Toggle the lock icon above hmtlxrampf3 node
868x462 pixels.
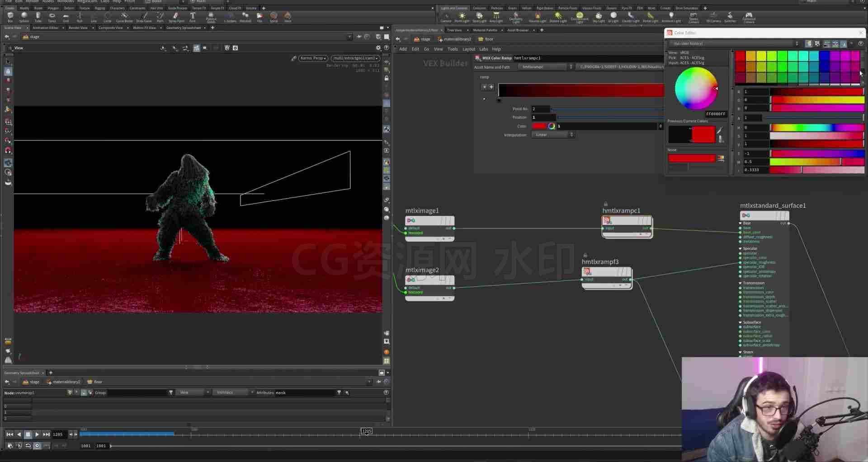tap(585, 255)
